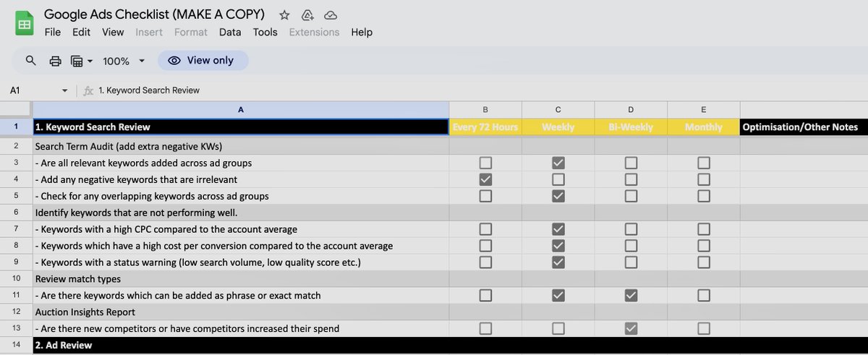Toggle Weekly checkbox for status warning keywords row
868x355 pixels.
point(558,262)
